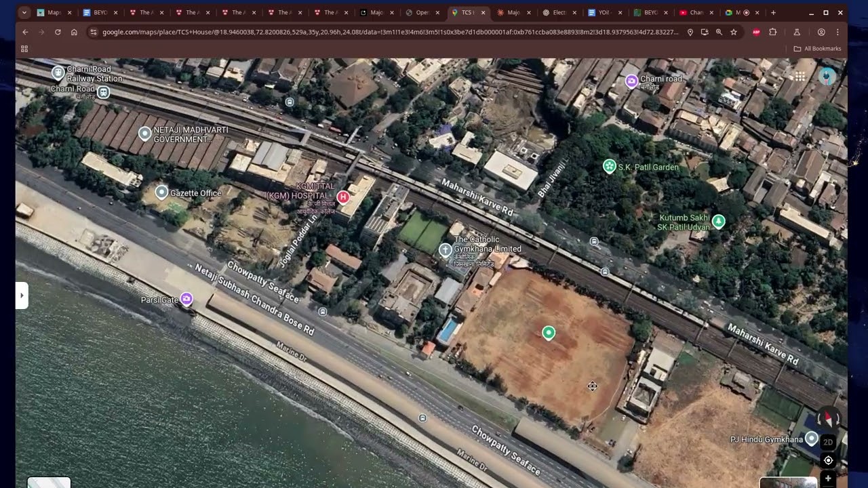The image size is (868, 488).
Task: Click the location permission icon in address bar
Action: coord(690,32)
